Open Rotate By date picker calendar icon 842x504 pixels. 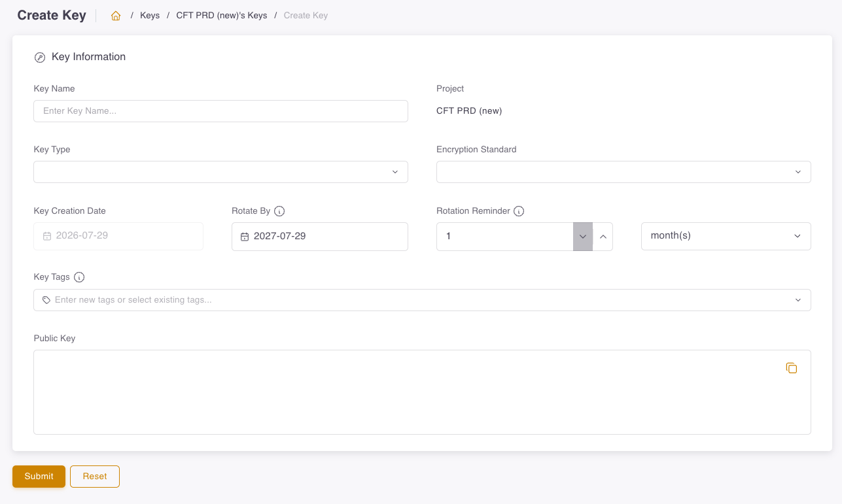(x=245, y=237)
